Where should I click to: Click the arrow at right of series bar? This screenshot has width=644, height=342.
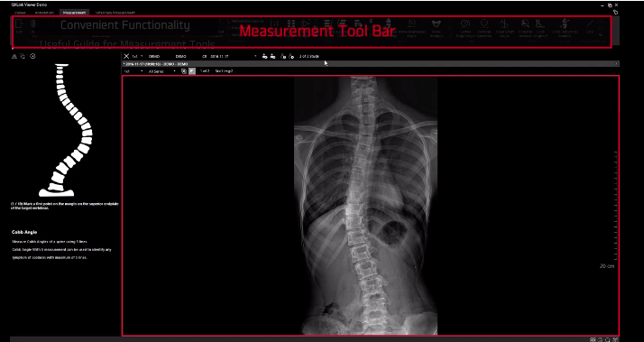[616, 64]
